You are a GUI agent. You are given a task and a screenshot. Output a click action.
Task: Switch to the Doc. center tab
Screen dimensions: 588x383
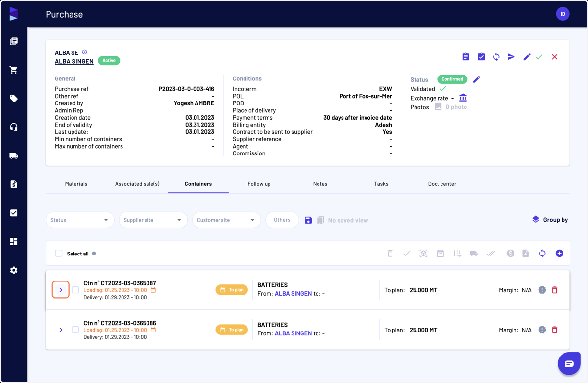442,184
